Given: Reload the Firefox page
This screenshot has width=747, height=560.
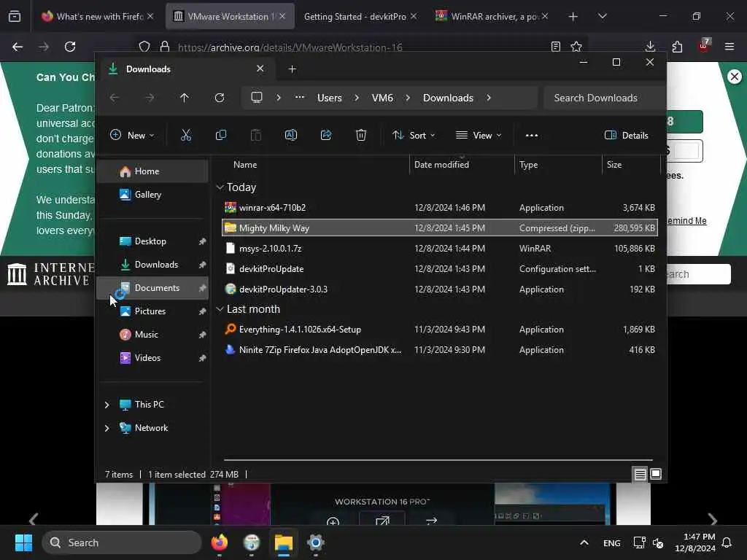Looking at the screenshot, I should coord(70,47).
